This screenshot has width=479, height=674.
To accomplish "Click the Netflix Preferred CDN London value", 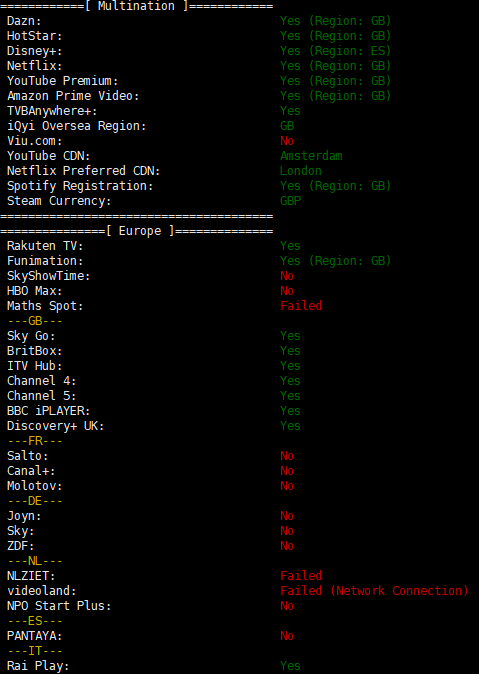I will (x=301, y=171).
